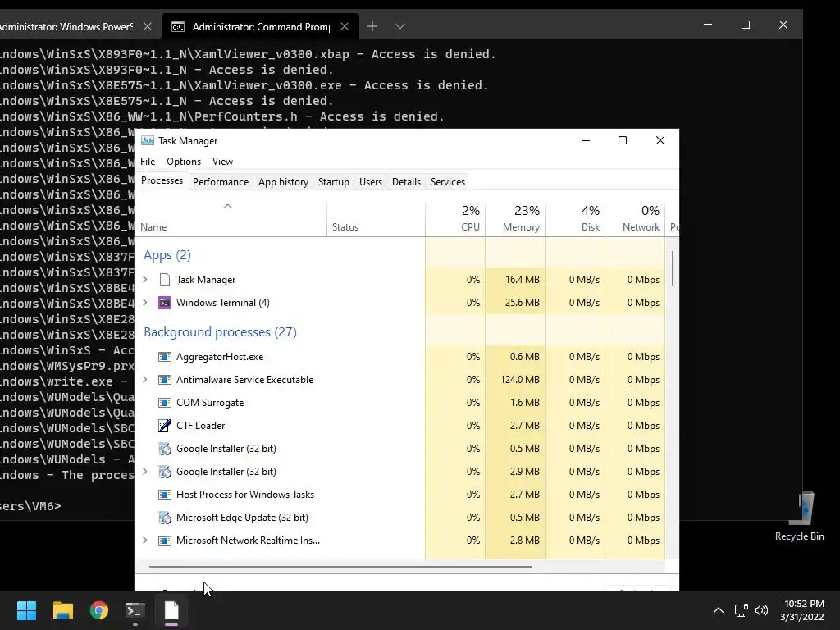Open the View menu
Screen dimensions: 840x630
(222, 162)
